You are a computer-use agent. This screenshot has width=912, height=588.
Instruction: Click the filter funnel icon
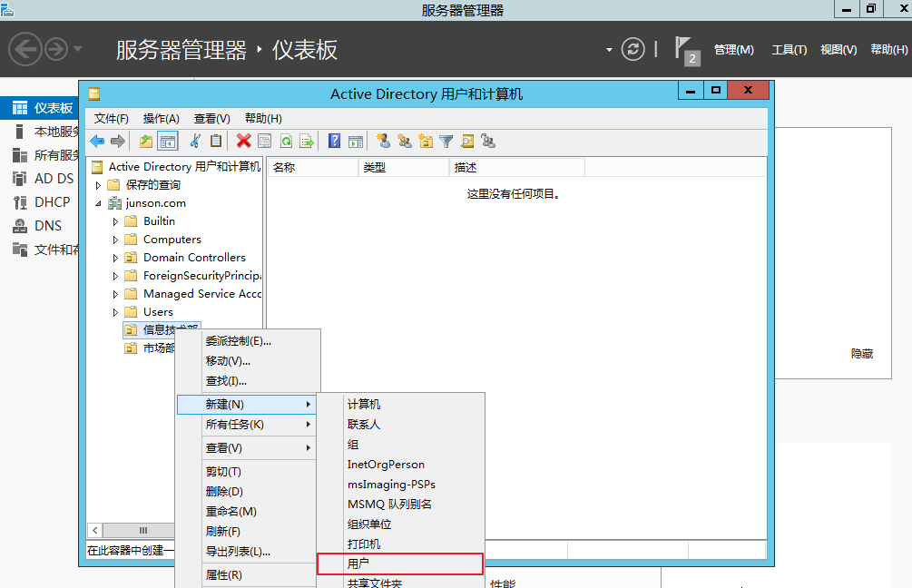[x=446, y=142]
